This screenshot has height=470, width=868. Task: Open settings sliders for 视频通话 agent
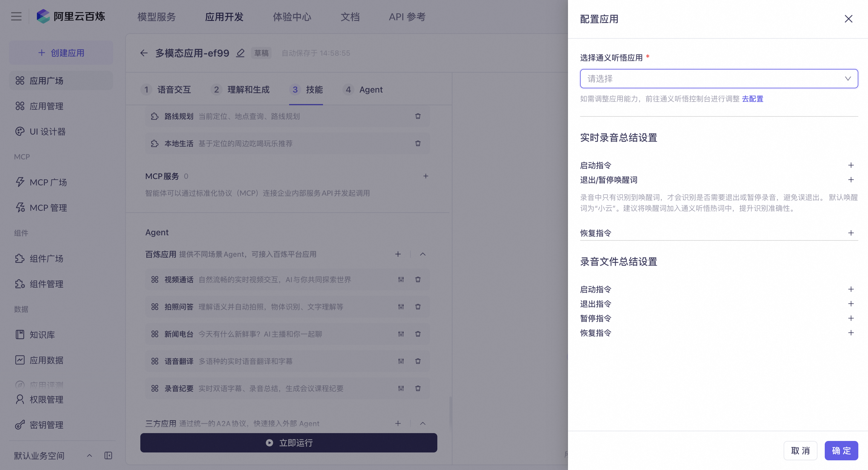pos(401,279)
